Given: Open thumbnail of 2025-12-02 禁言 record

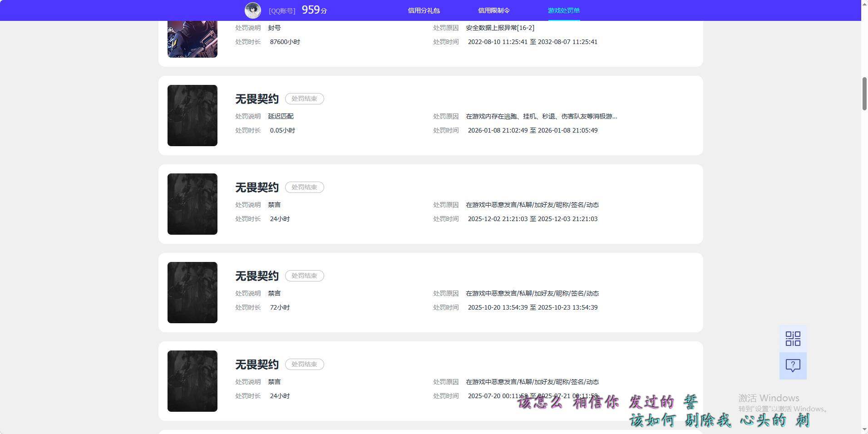Looking at the screenshot, I should click(192, 204).
